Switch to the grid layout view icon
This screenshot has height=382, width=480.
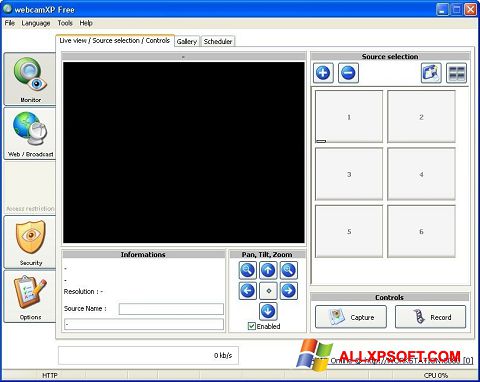click(x=456, y=73)
